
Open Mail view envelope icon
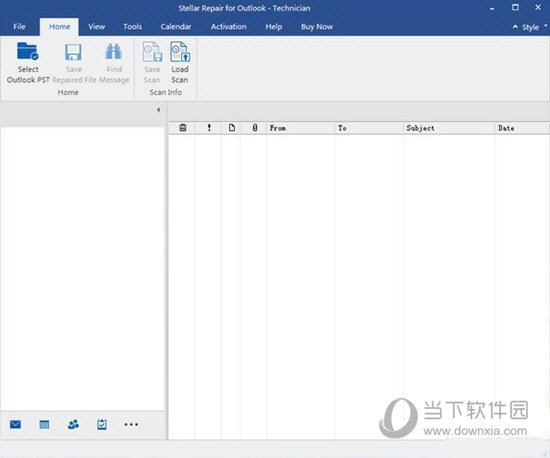15,425
